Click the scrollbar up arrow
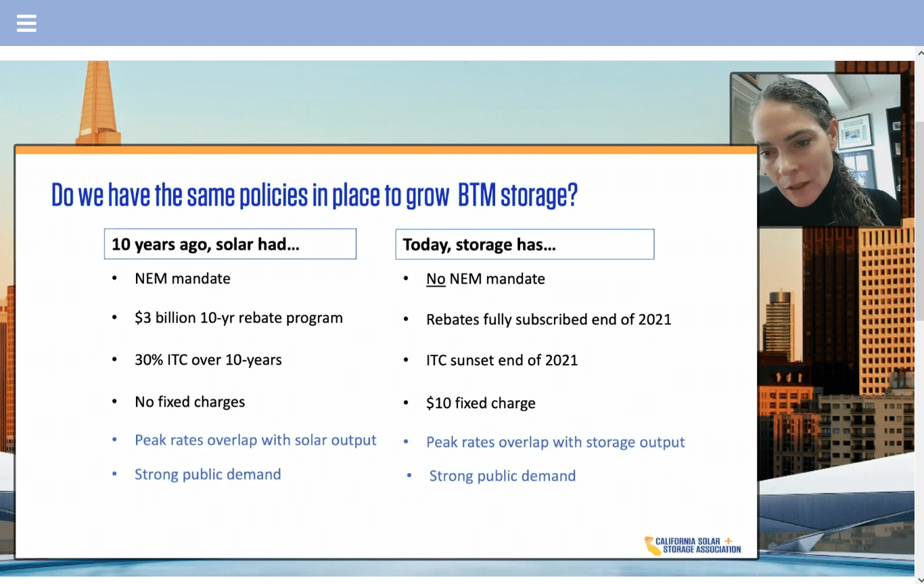 click(919, 53)
